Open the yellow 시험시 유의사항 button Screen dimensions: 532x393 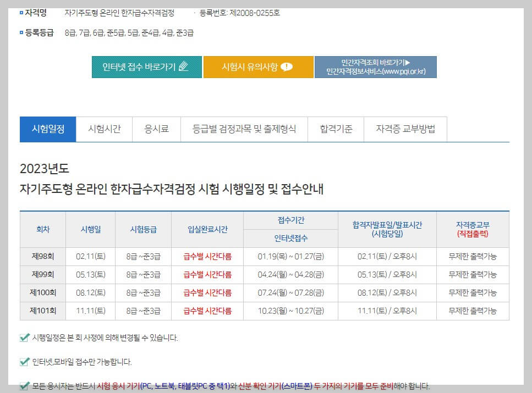click(258, 67)
